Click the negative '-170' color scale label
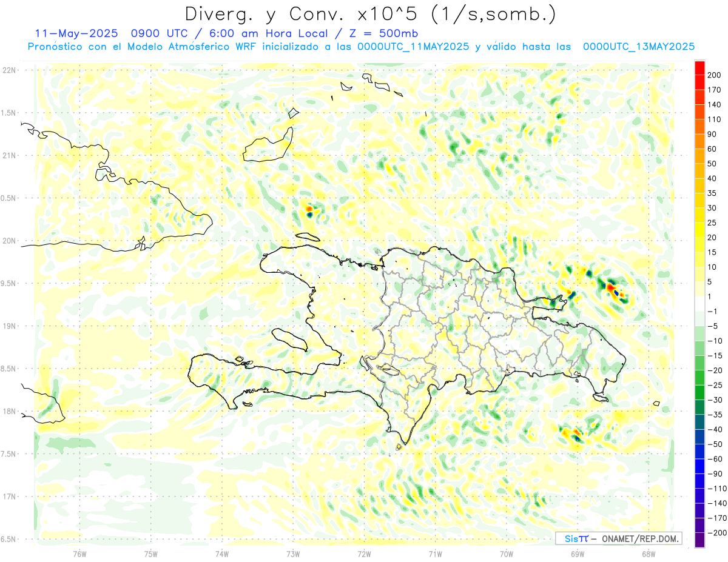Image resolution: width=728 pixels, height=562 pixels. click(x=716, y=518)
